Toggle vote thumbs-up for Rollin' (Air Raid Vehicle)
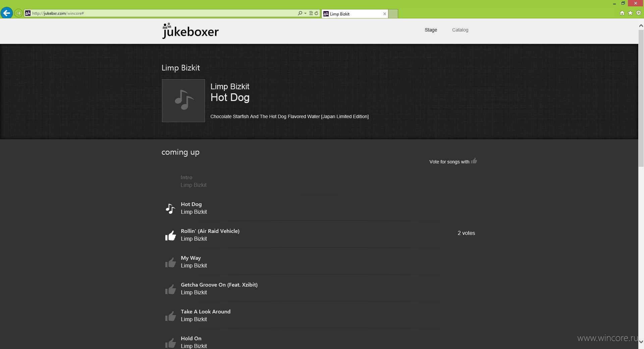The height and width of the screenshot is (349, 644). click(x=170, y=236)
